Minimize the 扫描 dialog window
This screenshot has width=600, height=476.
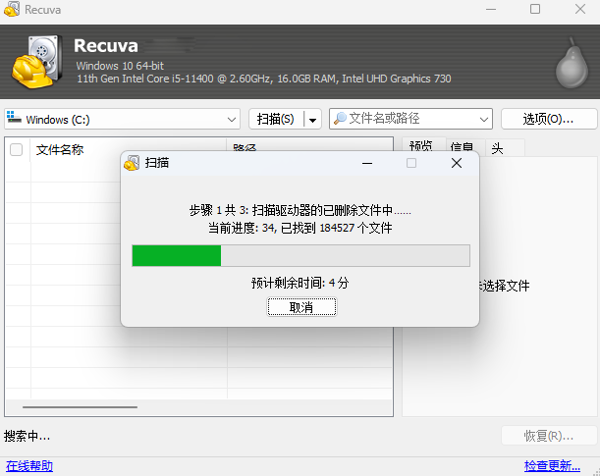[x=366, y=163]
